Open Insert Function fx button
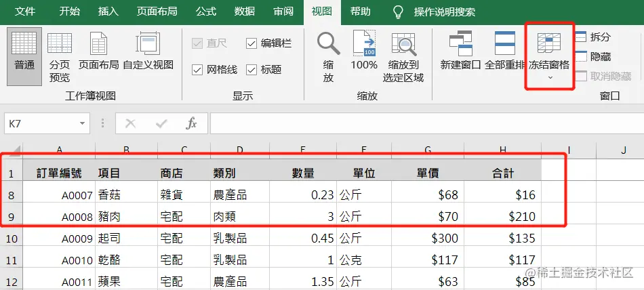644x290 pixels. (191, 123)
